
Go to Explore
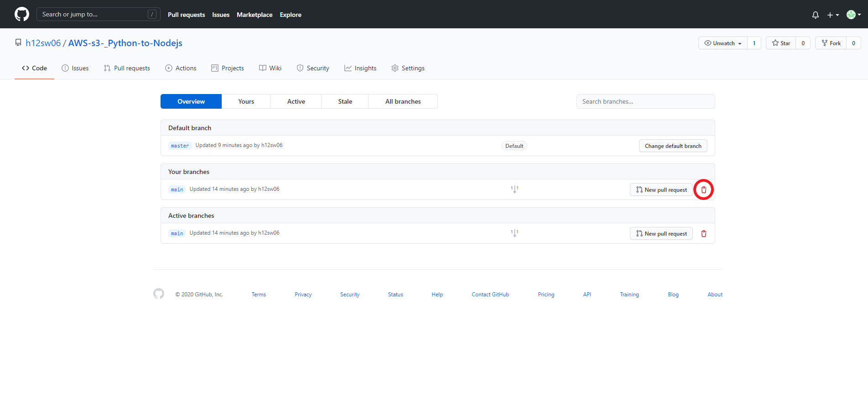point(291,15)
